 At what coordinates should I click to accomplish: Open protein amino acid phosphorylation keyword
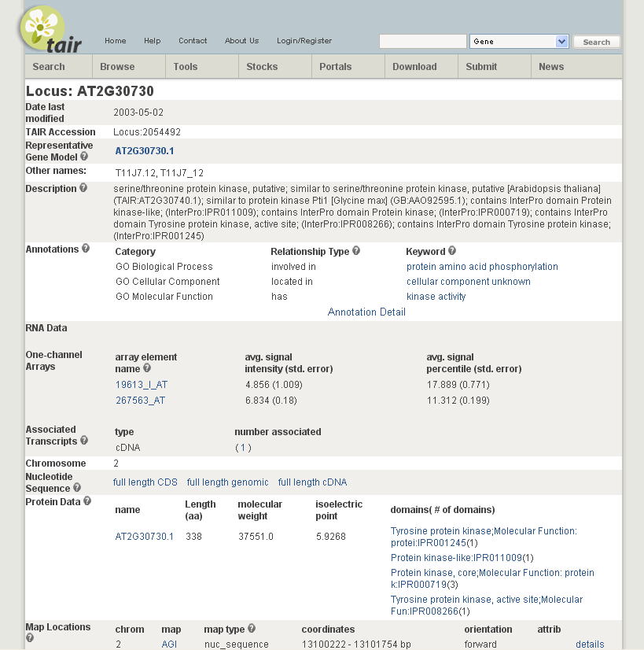pos(482,267)
